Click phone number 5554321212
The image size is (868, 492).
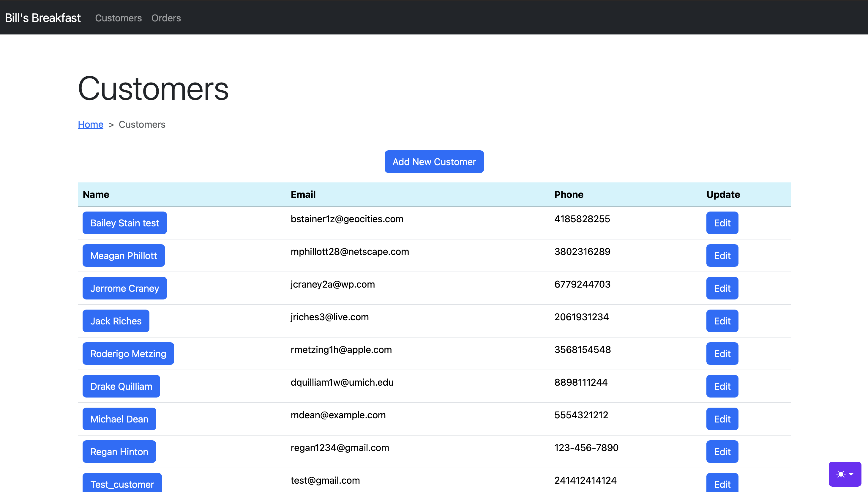point(581,415)
